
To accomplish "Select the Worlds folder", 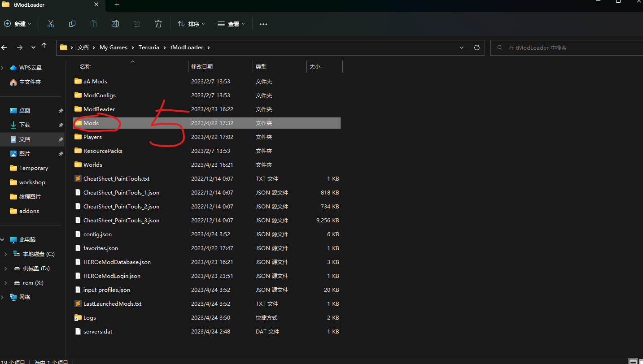I will pos(207,165).
